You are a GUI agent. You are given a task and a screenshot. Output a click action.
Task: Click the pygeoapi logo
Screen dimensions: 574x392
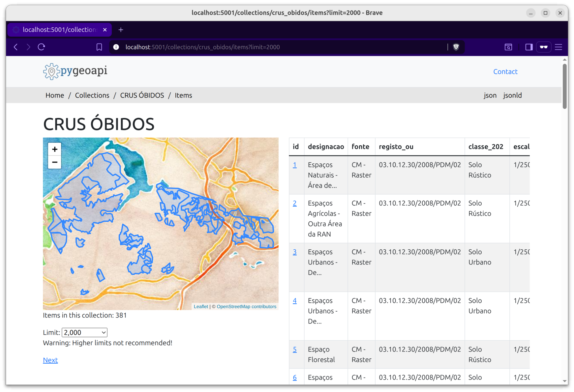(75, 71)
